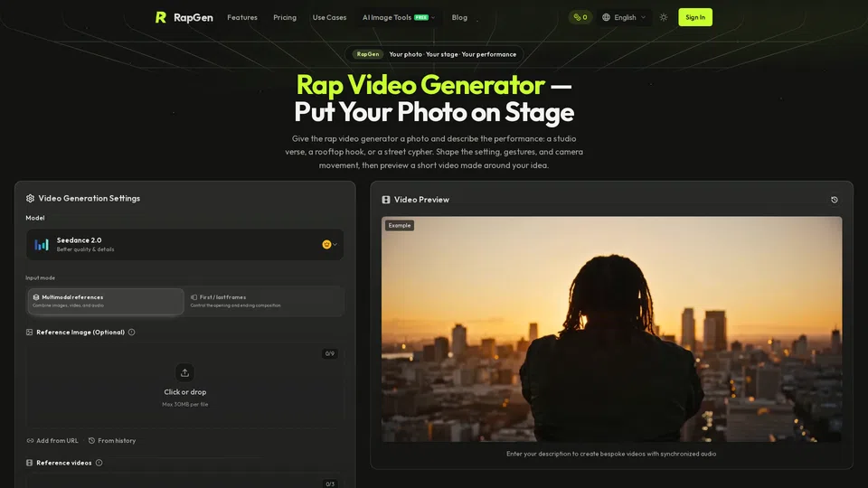Open the English language dropdown
This screenshot has height=488, width=868.
click(x=624, y=17)
